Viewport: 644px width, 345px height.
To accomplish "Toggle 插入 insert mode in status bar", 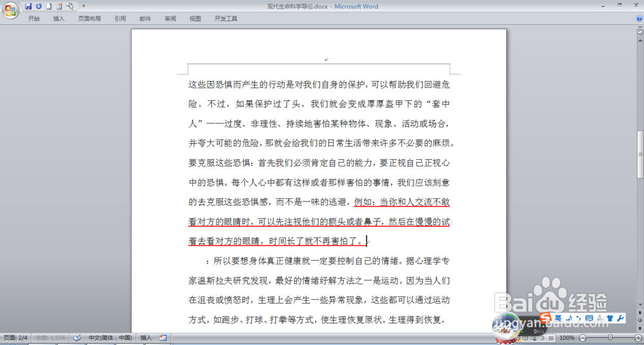I will click(x=146, y=338).
